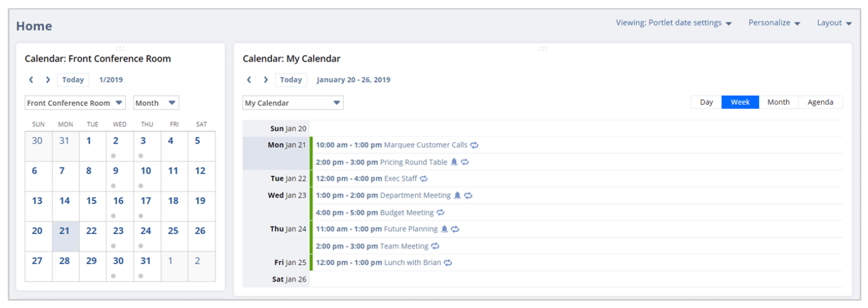Click the recurrence icon beside Marquee Customer Calls
Viewport: 868px width, 308px height.
[475, 145]
